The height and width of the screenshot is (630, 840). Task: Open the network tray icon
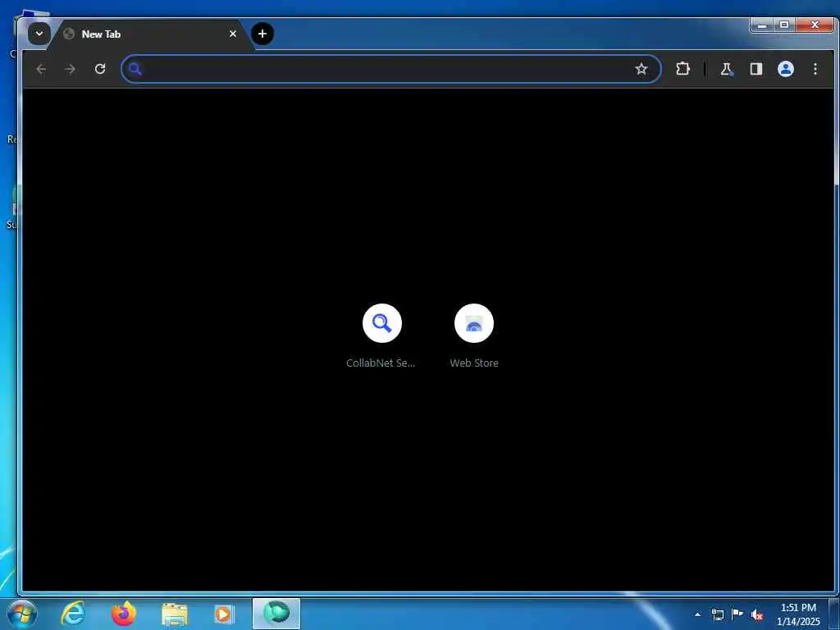point(717,614)
